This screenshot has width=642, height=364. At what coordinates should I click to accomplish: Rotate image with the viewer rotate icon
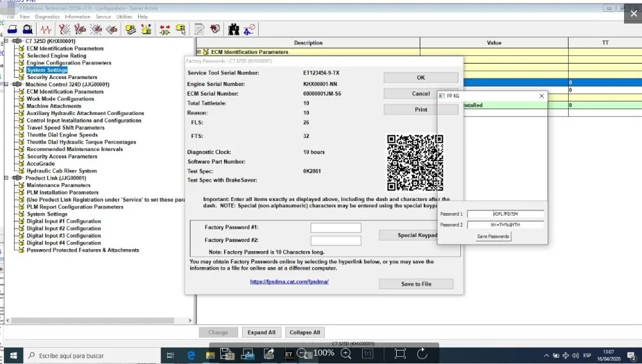click(x=422, y=354)
